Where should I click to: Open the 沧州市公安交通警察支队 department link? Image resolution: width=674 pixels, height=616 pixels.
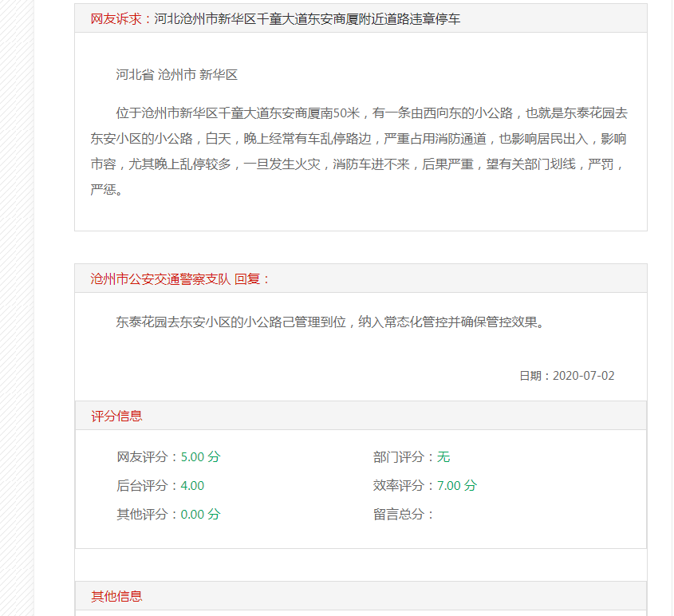tap(160, 278)
